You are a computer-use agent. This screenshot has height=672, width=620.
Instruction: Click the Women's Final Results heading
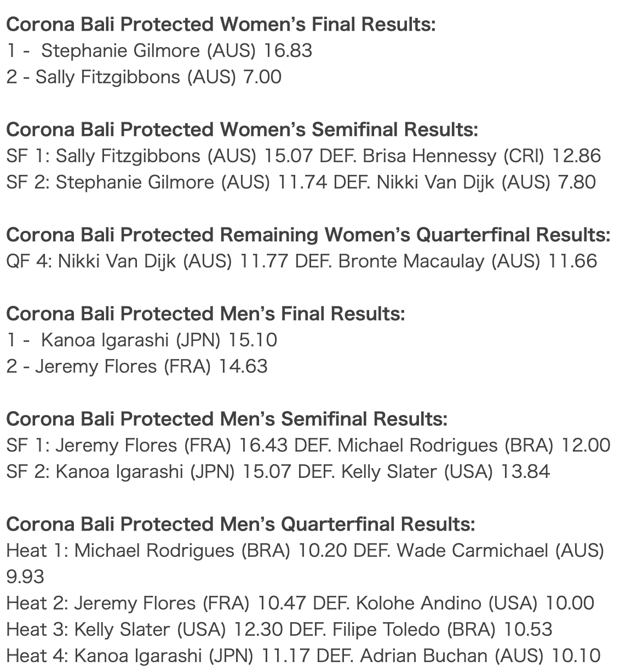click(x=221, y=25)
